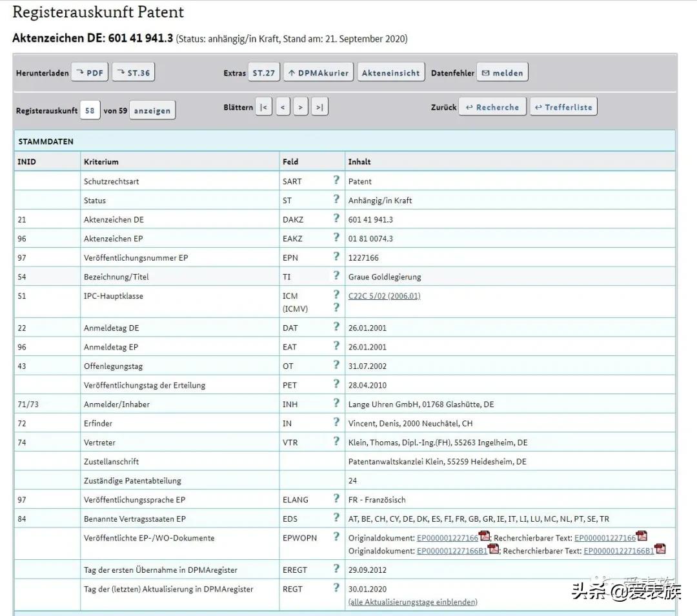Click the title value Graue Goldlegierung
This screenshot has width=697, height=616.
[x=385, y=277]
